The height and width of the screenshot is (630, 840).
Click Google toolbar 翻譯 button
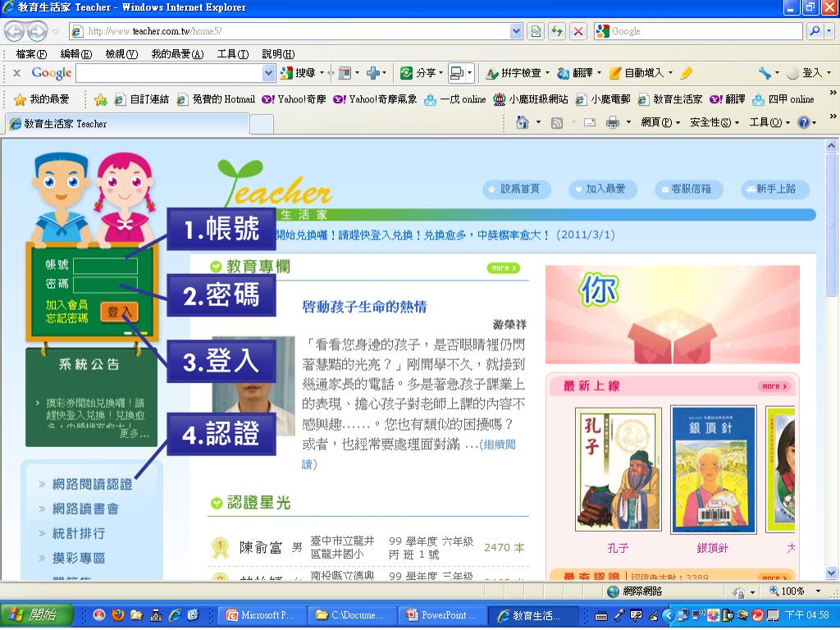point(577,73)
